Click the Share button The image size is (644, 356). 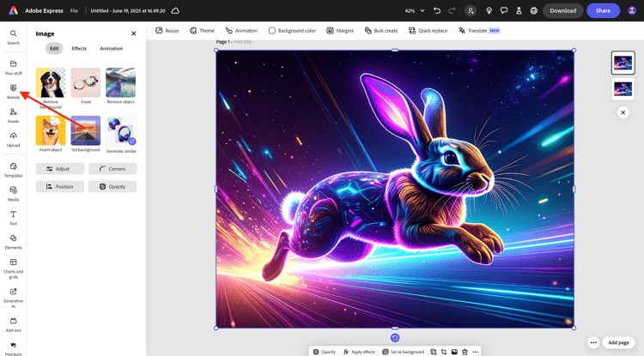[603, 10]
